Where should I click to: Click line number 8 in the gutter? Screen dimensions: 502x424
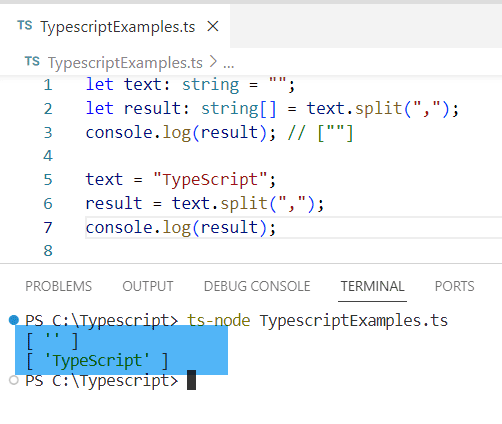point(48,251)
